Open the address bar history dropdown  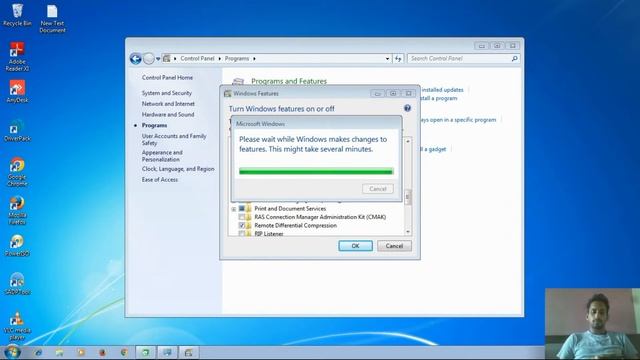coord(387,59)
